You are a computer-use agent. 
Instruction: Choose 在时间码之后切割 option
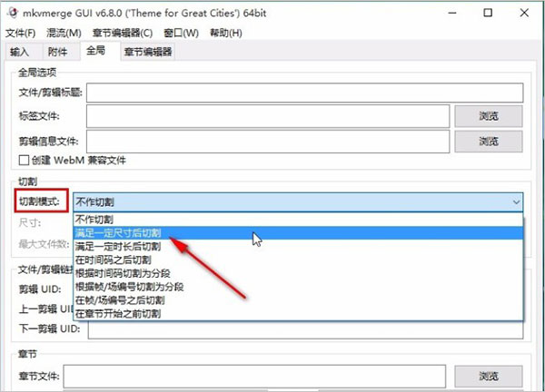298,260
